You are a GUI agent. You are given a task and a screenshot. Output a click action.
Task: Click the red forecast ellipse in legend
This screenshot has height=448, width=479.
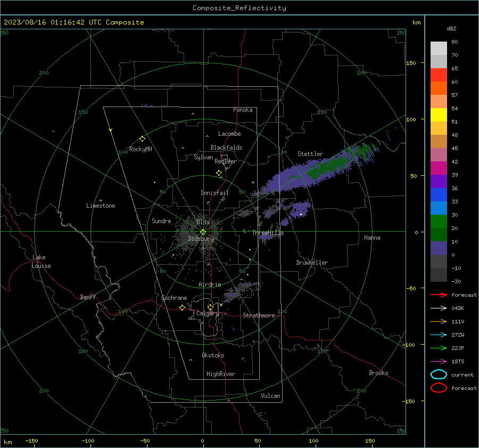click(439, 388)
